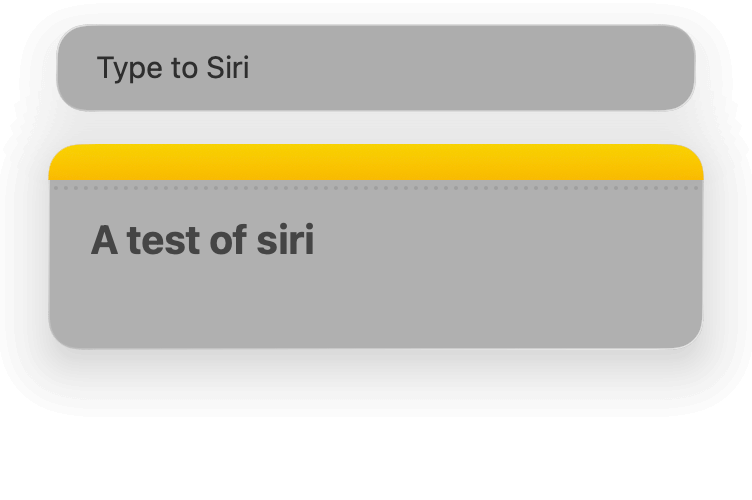Click the word 'Siri' in the search field

[227, 68]
